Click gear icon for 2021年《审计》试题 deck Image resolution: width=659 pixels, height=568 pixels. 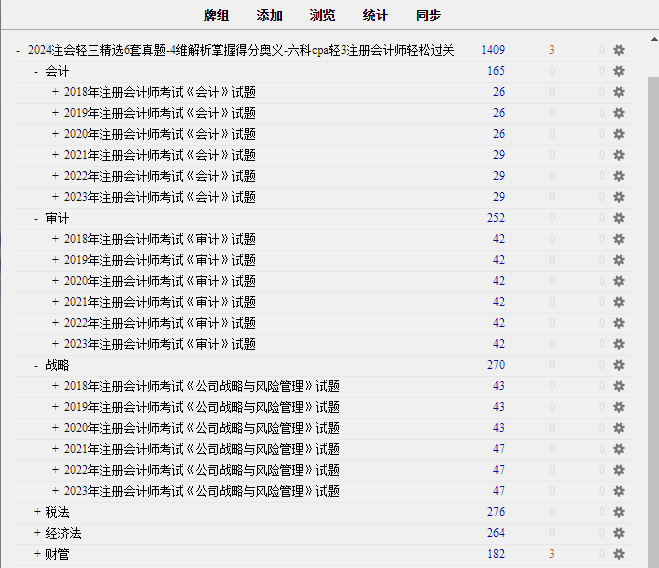(619, 302)
